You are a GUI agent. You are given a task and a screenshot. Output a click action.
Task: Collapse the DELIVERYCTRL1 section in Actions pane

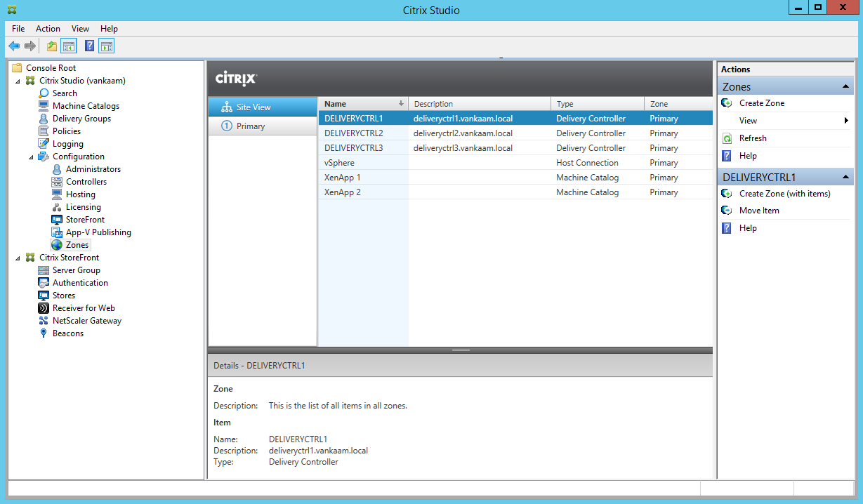846,178
